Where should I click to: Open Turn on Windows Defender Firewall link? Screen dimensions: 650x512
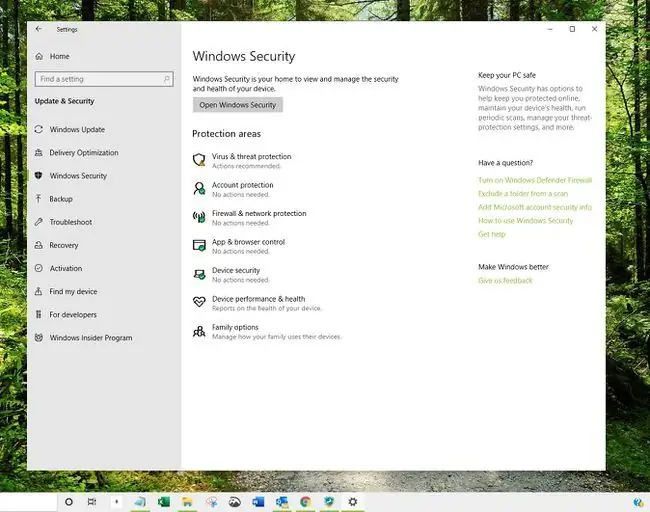[535, 180]
